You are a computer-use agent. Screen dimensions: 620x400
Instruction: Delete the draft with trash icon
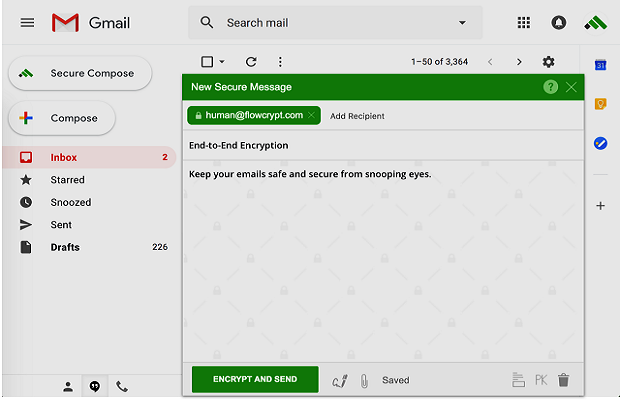[x=563, y=380]
